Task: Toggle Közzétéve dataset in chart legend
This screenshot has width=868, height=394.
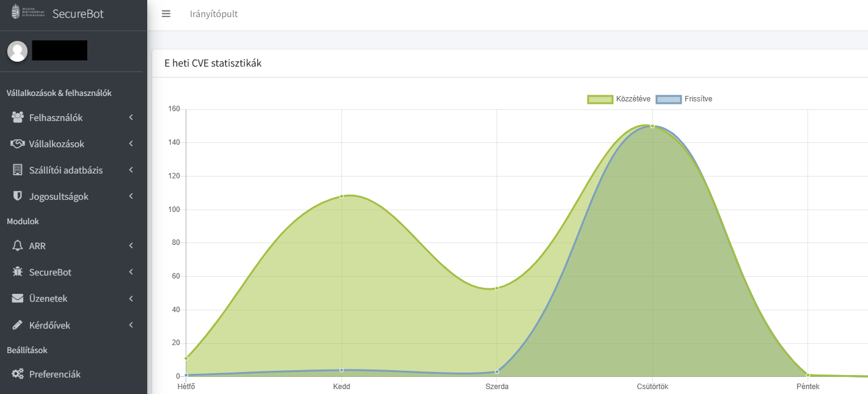Action: 619,99
